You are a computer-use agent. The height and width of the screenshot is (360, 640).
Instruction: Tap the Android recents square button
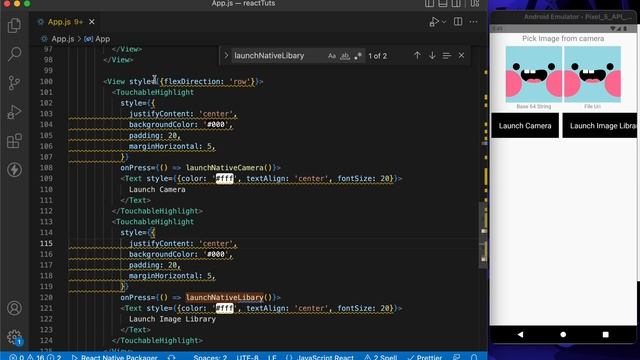tap(605, 334)
